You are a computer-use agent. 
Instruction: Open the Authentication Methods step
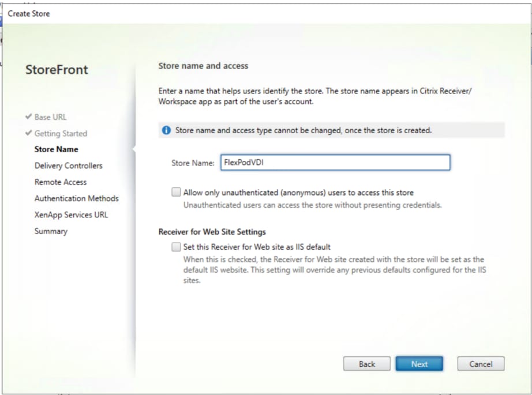point(77,198)
